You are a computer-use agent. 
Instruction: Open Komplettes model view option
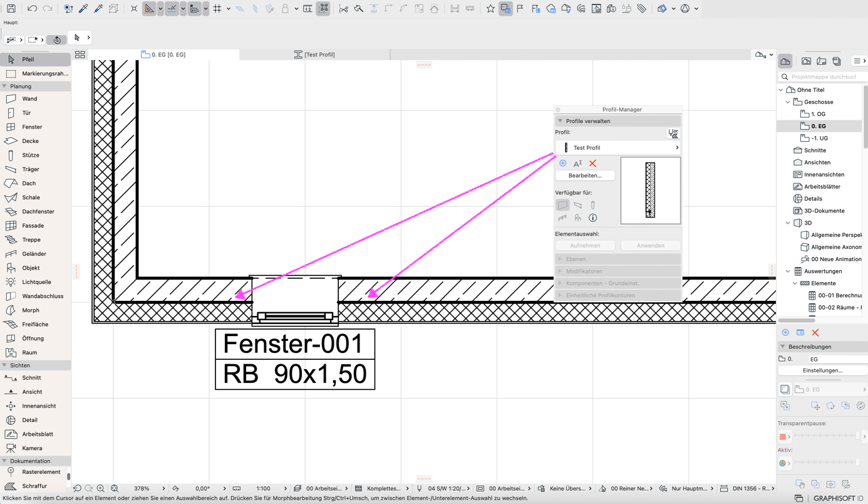(x=383, y=488)
